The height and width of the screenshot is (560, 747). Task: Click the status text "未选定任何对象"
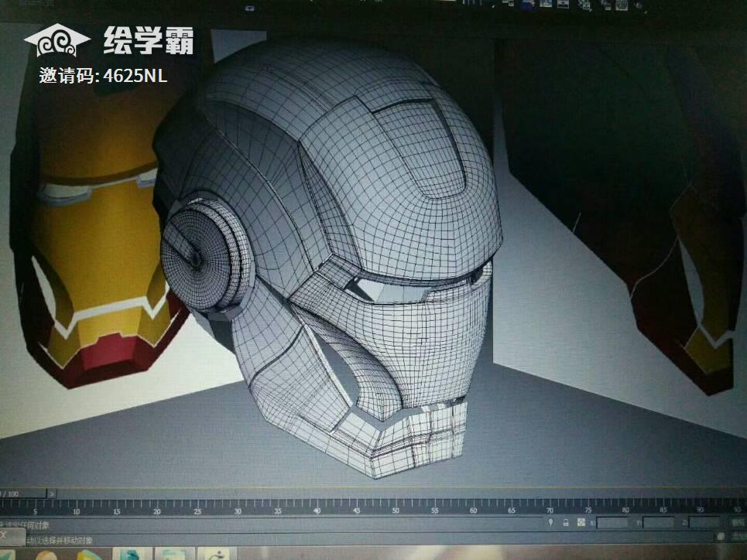tap(25, 525)
